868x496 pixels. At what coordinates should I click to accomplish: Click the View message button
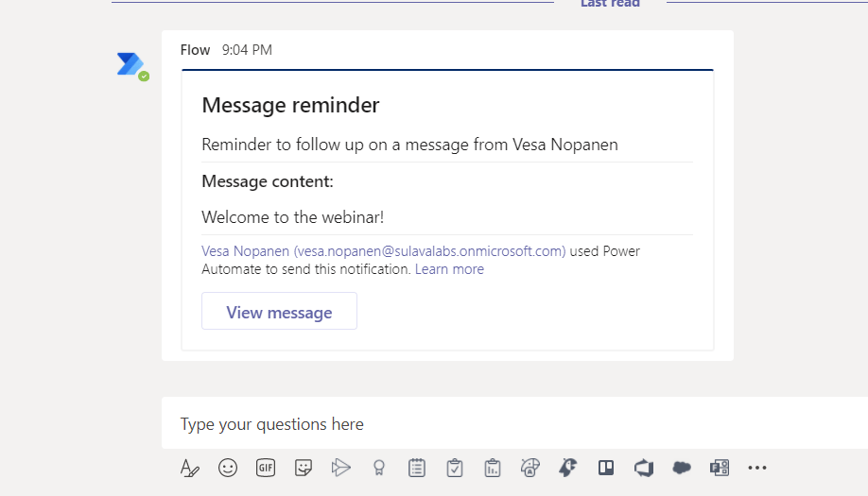[279, 312]
